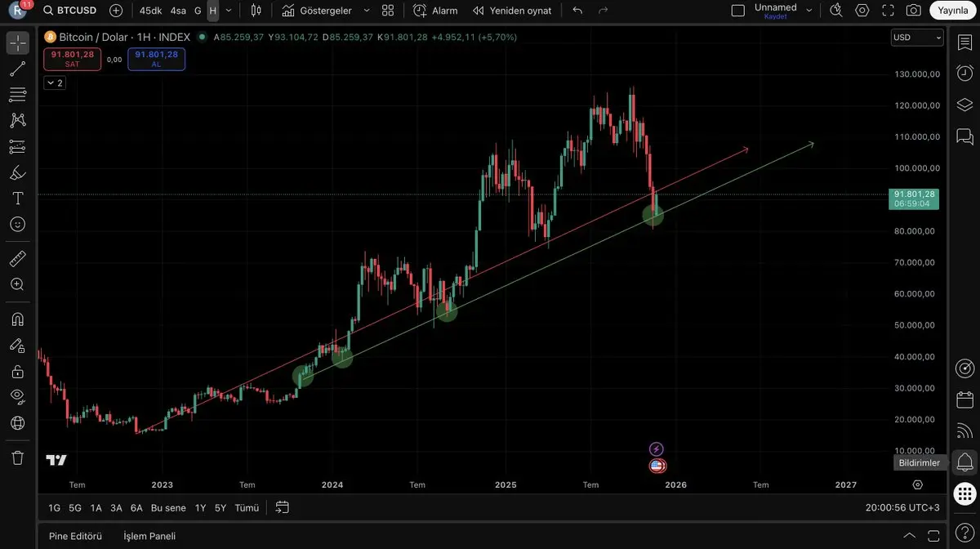
Task: Open the USD currency dropdown
Action: pyautogui.click(x=916, y=38)
